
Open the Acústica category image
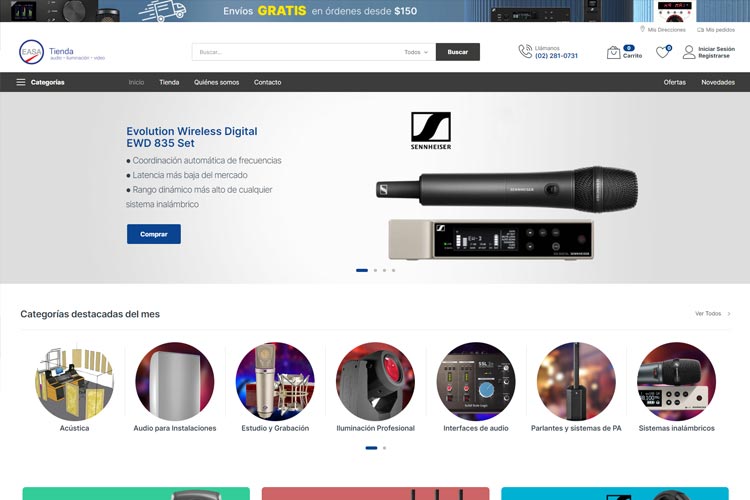tap(75, 381)
